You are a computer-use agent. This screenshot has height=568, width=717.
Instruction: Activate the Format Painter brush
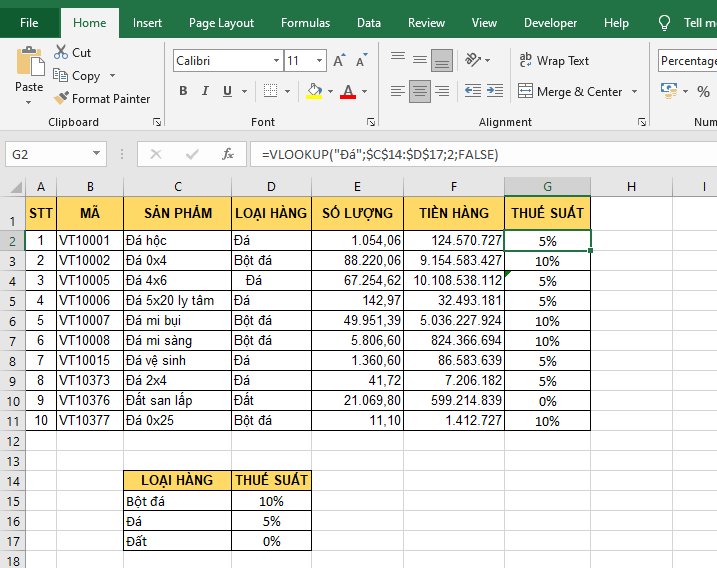[x=61, y=98]
